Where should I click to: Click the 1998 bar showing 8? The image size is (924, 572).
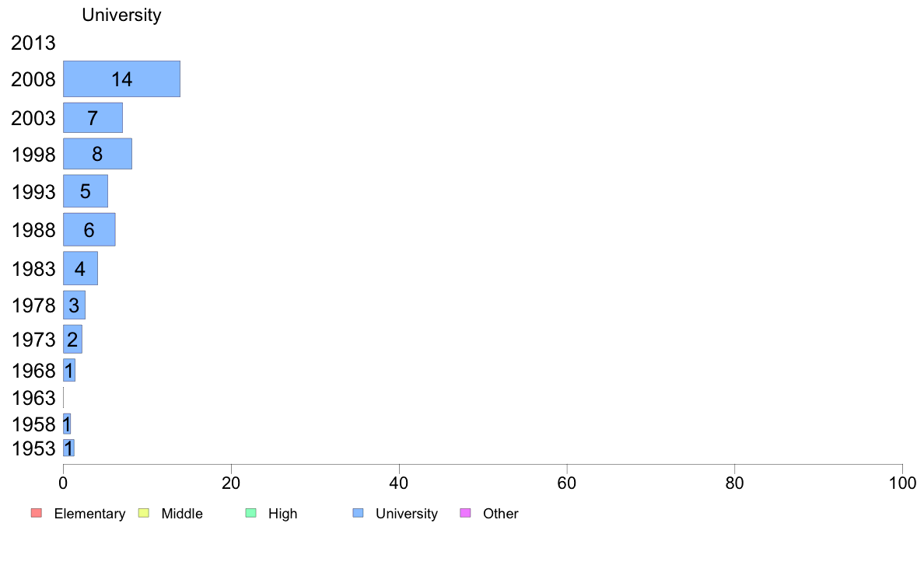[x=97, y=154]
